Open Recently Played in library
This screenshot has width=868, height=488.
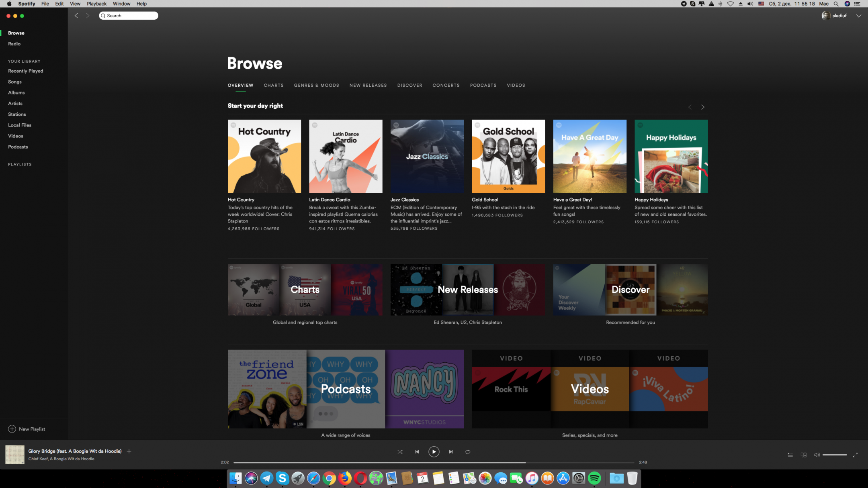coord(26,71)
